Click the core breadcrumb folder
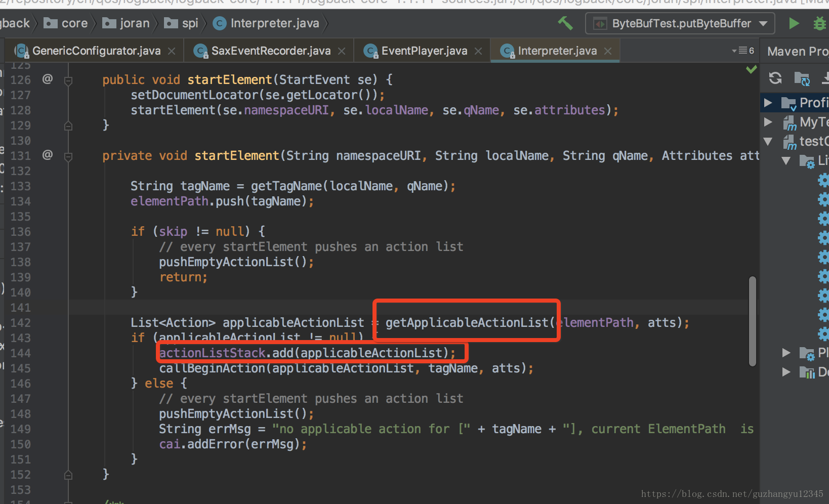Image resolution: width=829 pixels, height=504 pixels. point(66,23)
